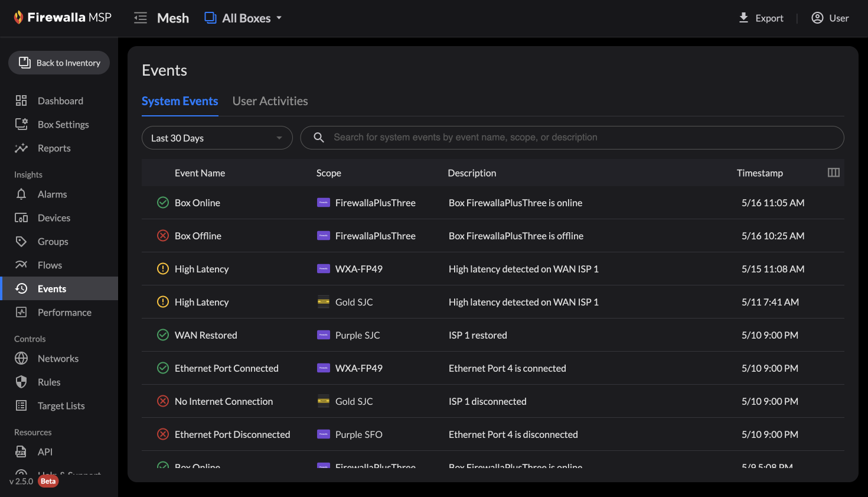Switch to the System Events tab
Viewport: 868px width, 497px height.
[x=180, y=101]
